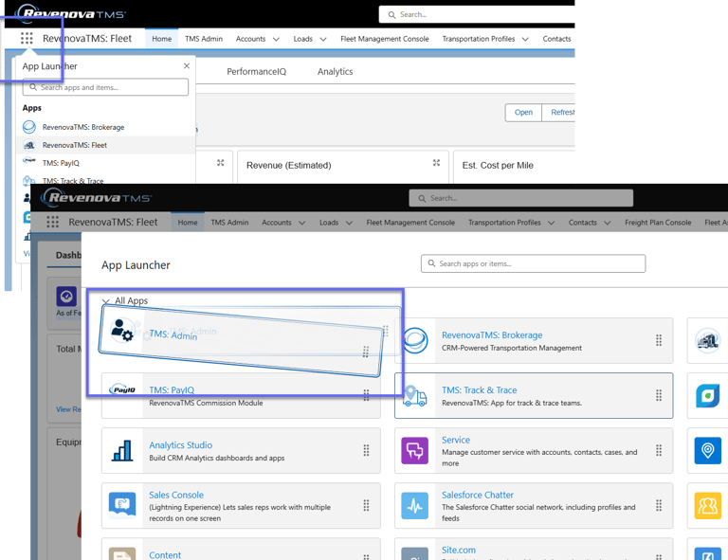728x560 pixels.
Task: Open the Sales Console app link
Action: [x=176, y=495]
